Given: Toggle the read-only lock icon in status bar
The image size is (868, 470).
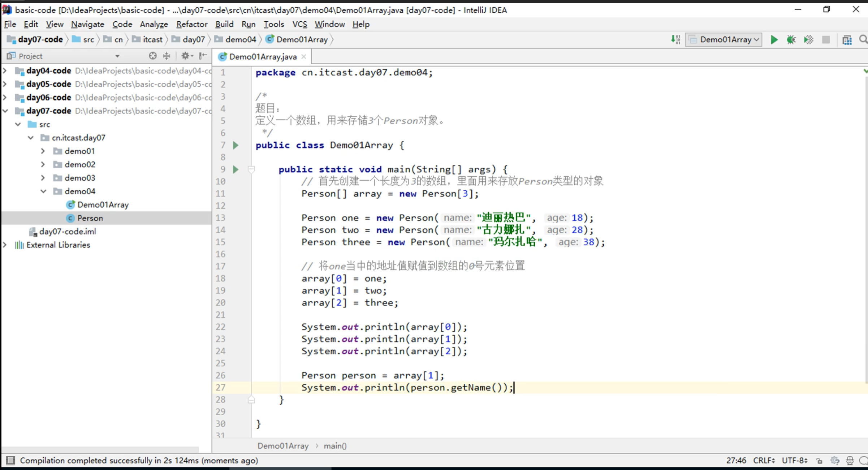Looking at the screenshot, I should tap(819, 461).
